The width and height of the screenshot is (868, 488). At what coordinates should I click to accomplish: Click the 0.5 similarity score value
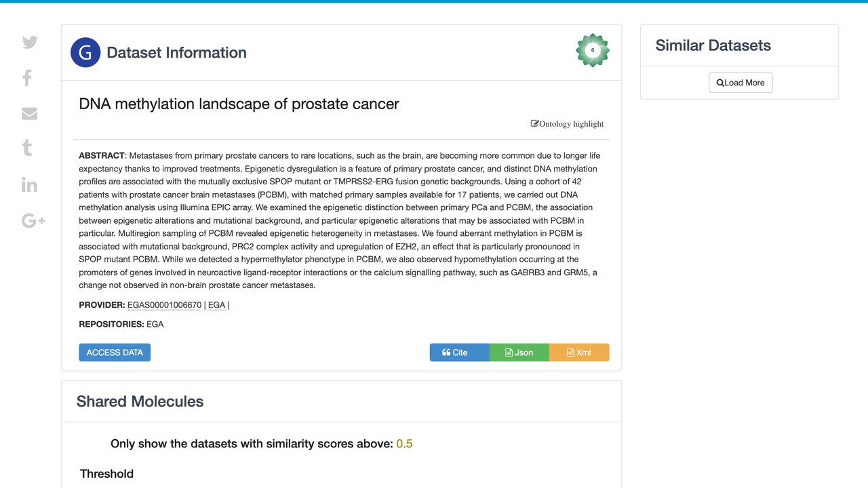pyautogui.click(x=404, y=444)
